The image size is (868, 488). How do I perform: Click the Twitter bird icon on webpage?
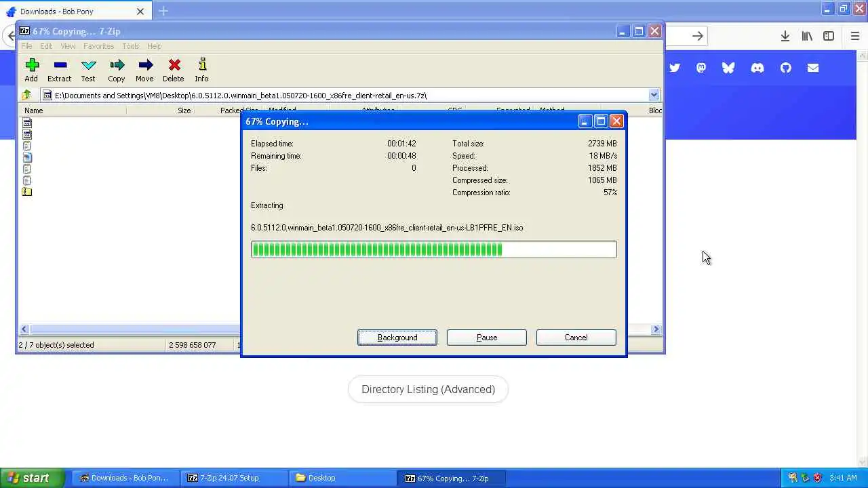click(x=674, y=68)
